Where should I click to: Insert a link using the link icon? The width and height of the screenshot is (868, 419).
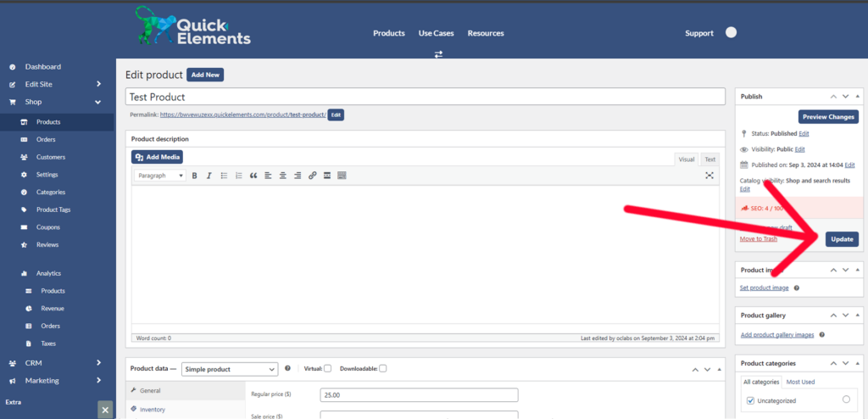[x=312, y=176]
